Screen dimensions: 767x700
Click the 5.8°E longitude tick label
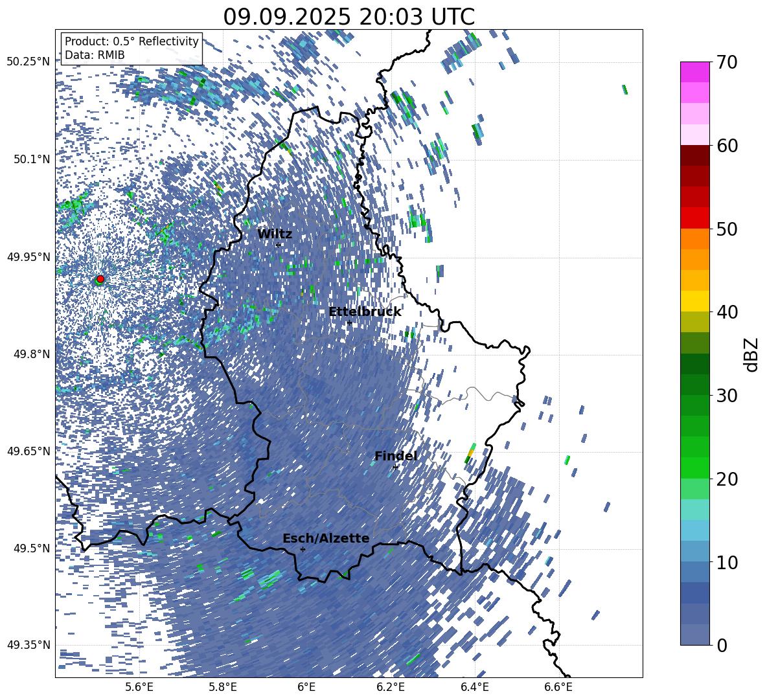point(223,688)
